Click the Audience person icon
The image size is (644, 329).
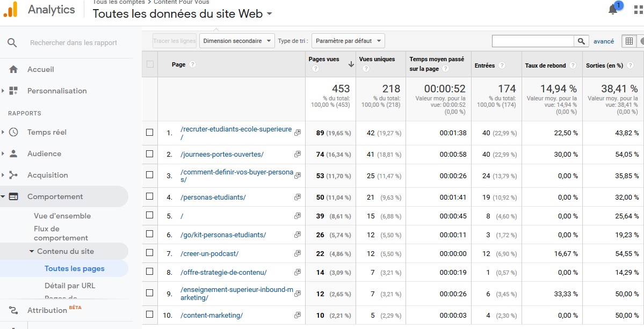click(13, 153)
